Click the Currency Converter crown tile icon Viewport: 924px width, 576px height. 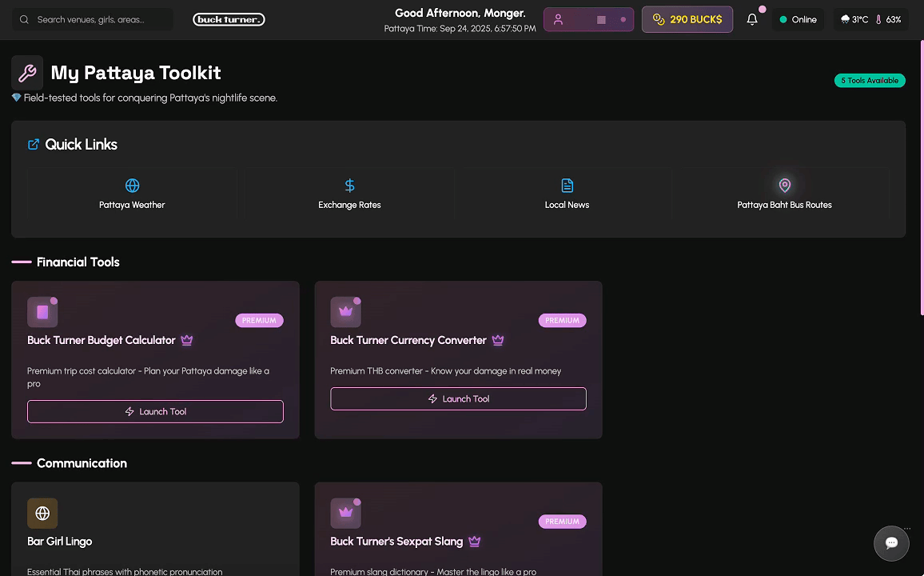point(345,312)
